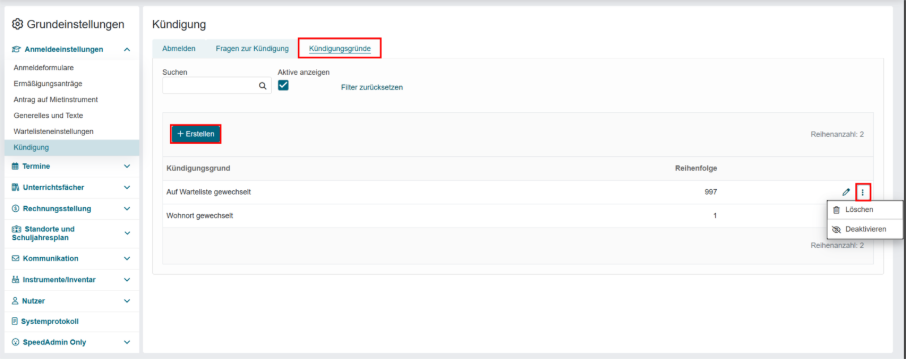
Task: Expand Standorte und Schuljahresplan chevron
Action: click(x=127, y=233)
